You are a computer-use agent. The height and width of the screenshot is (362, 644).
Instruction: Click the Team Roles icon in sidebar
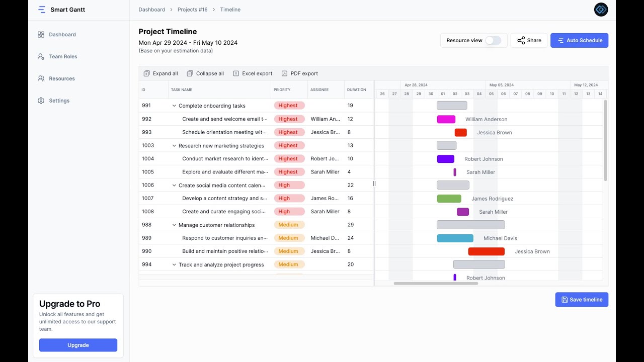tap(41, 57)
